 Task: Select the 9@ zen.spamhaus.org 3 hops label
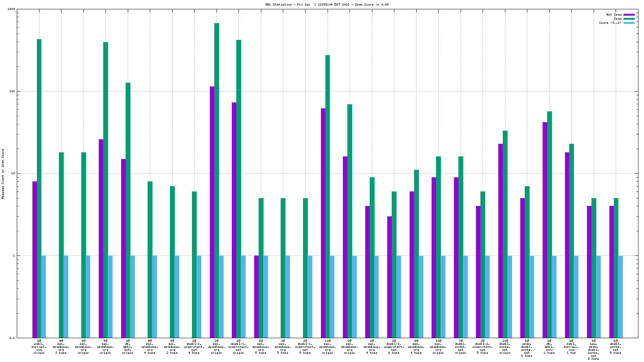click(x=61, y=346)
